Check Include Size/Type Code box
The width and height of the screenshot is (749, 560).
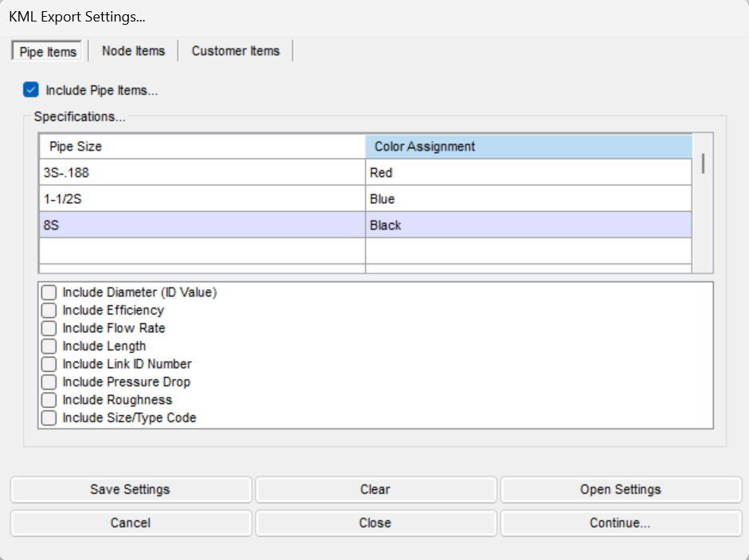tap(49, 417)
